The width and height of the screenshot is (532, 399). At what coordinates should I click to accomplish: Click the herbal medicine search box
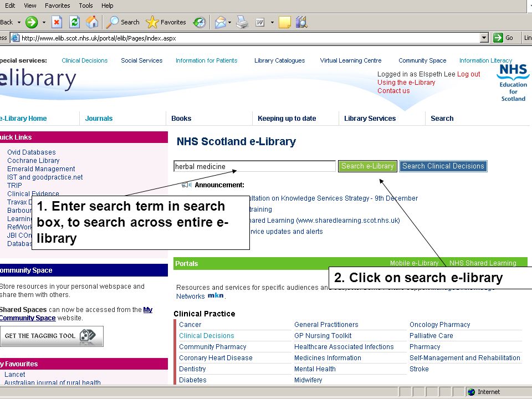coord(254,166)
